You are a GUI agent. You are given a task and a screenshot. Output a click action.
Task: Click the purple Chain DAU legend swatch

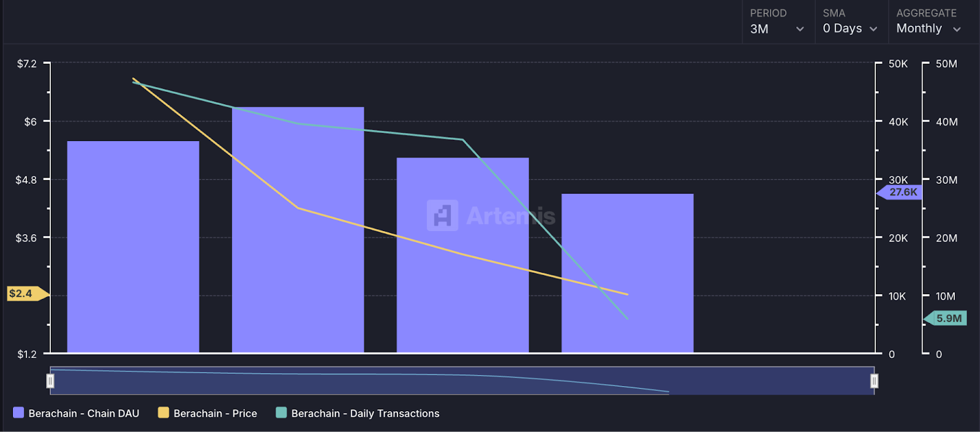click(x=18, y=412)
